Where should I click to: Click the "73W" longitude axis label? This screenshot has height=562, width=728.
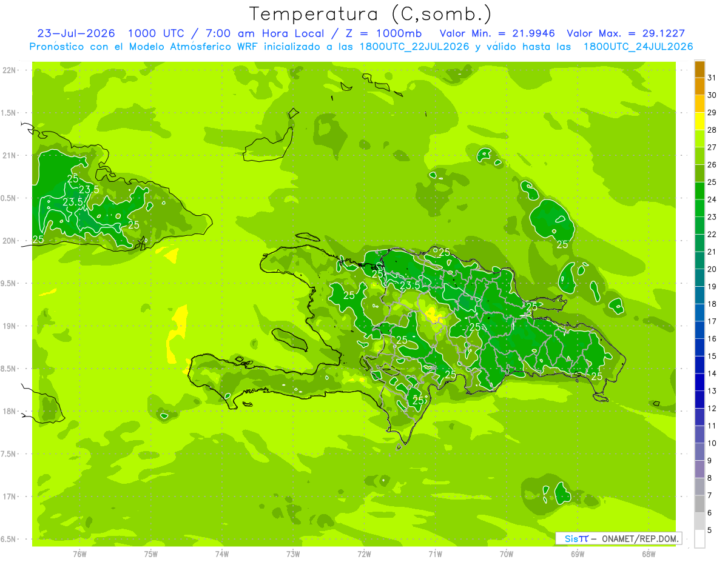(293, 554)
